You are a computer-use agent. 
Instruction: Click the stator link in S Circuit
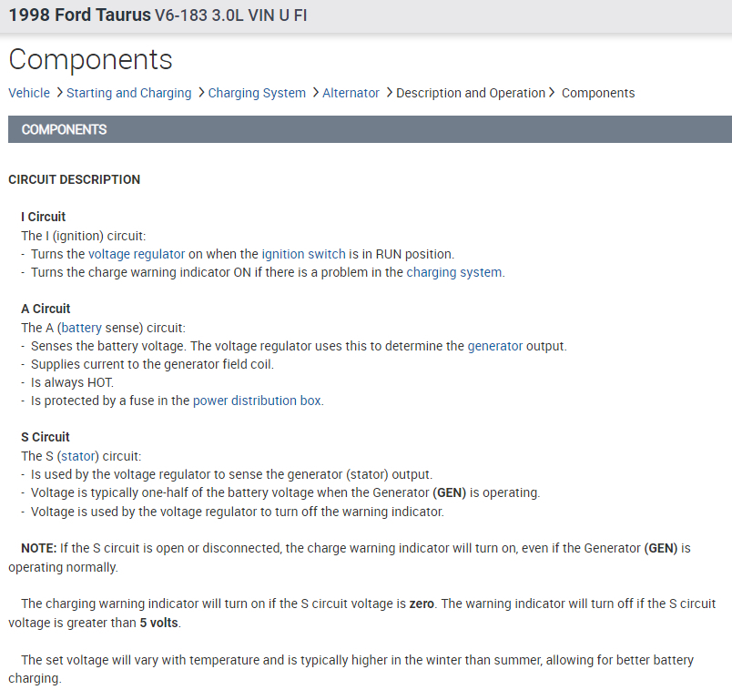(78, 456)
